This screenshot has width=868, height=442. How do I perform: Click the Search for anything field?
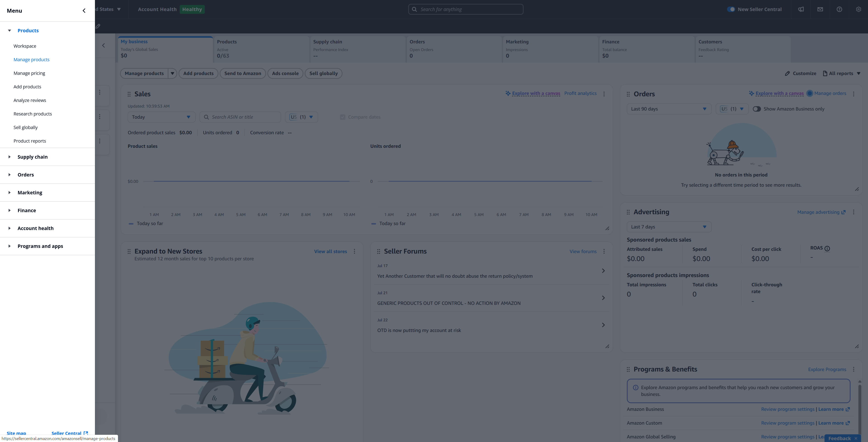coord(466,9)
